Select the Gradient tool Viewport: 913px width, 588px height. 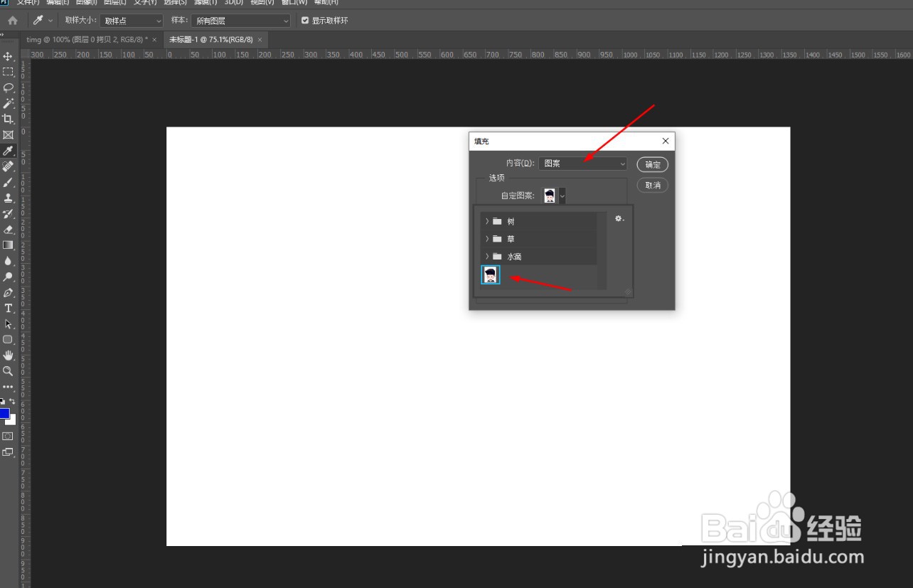[x=9, y=245]
